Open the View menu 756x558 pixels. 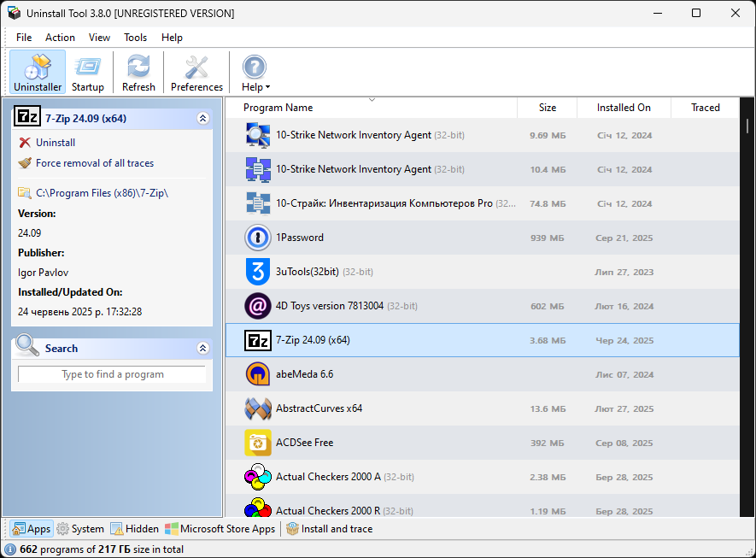pyautogui.click(x=99, y=38)
